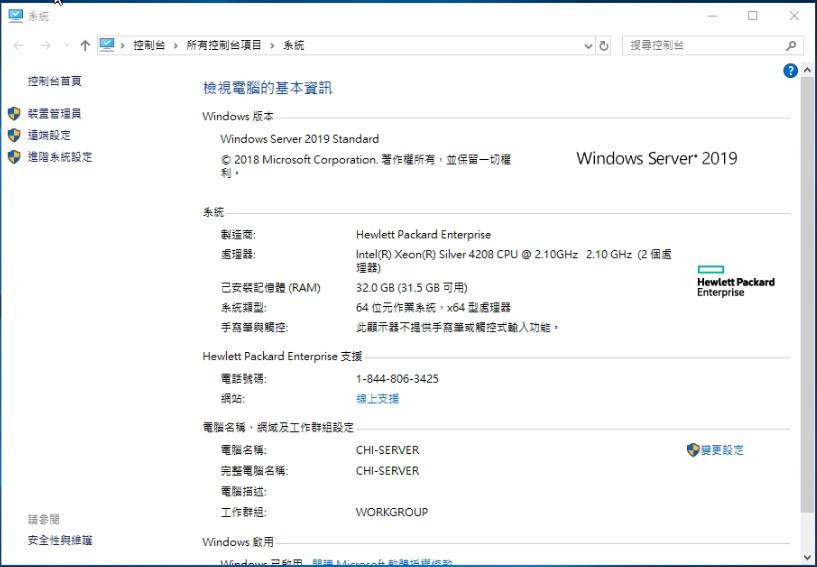The width and height of the screenshot is (817, 567).
Task: Click 檢視電腦的基本資訊 heading
Action: pos(267,88)
